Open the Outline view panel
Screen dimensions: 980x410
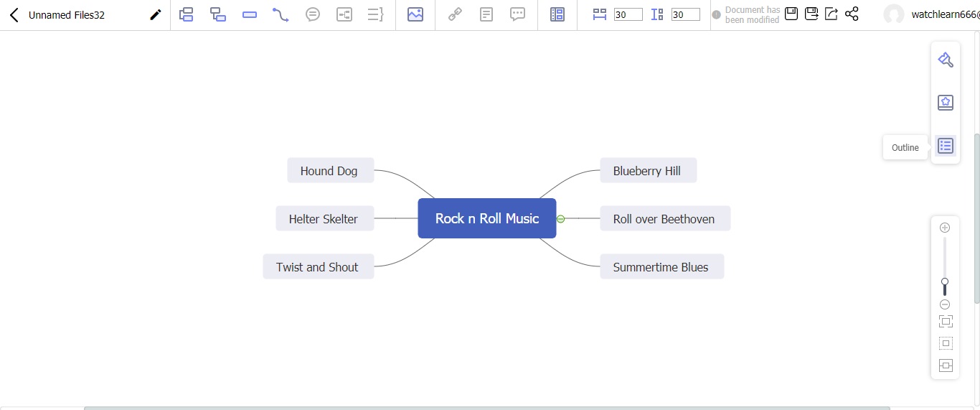click(945, 146)
